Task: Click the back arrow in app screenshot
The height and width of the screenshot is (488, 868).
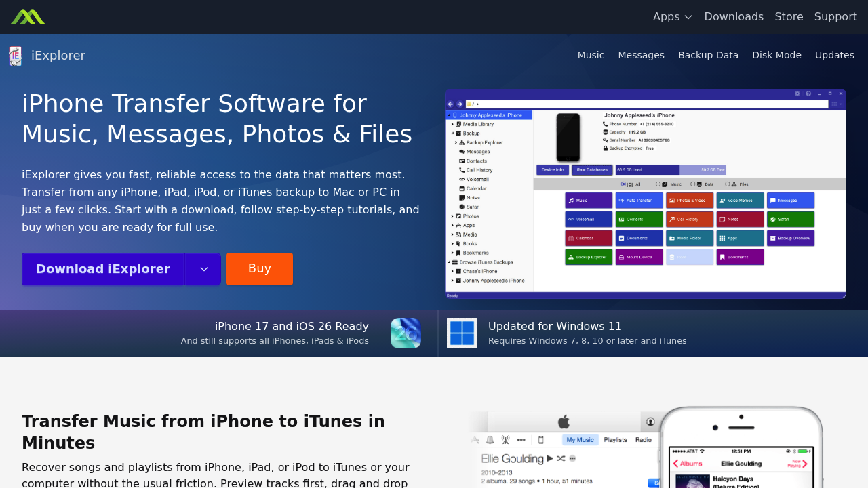Action: [450, 104]
